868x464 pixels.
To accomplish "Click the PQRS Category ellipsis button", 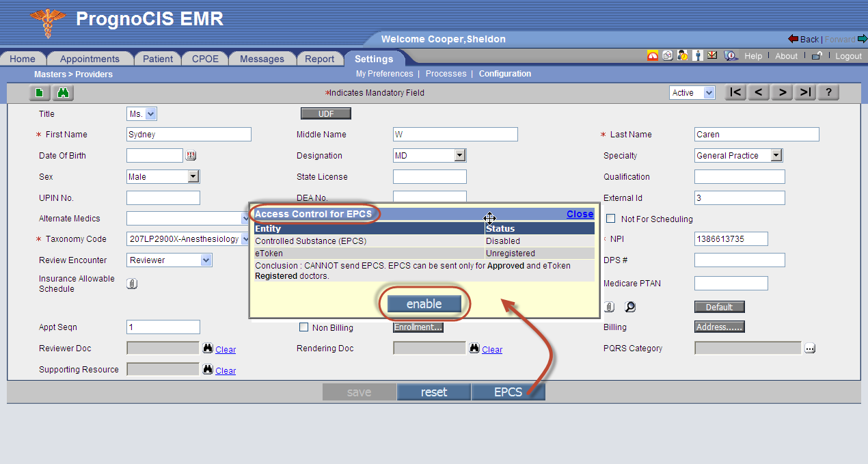I will (x=810, y=349).
